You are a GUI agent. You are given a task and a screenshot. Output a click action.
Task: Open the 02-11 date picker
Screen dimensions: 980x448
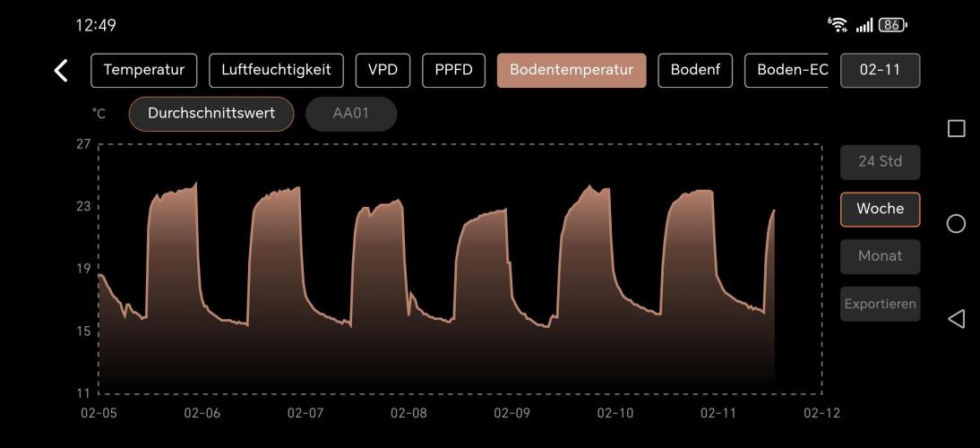[x=880, y=71]
